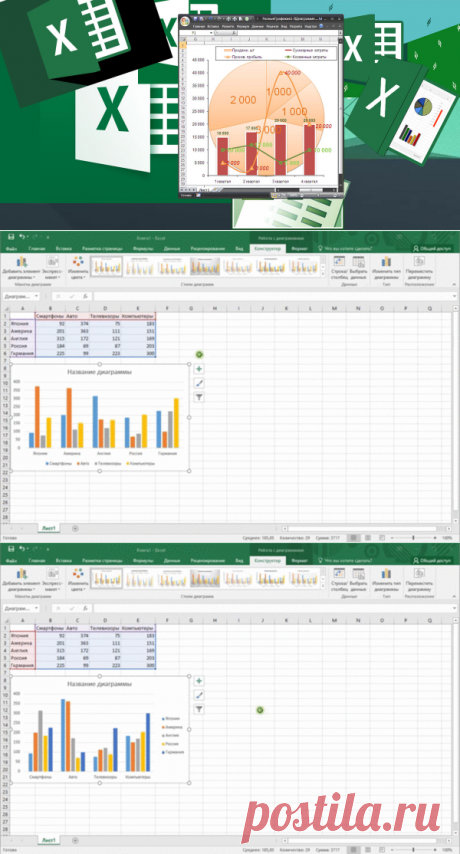460x854 pixels.
Task: Click Chart Styles brush button beside upper chart
Action: coord(199,383)
